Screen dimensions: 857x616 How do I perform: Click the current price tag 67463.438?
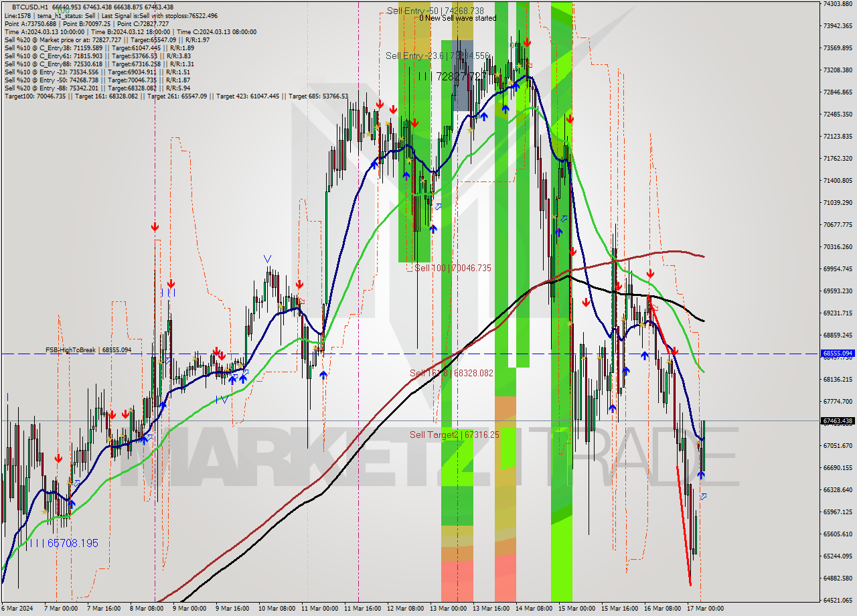[x=838, y=421]
